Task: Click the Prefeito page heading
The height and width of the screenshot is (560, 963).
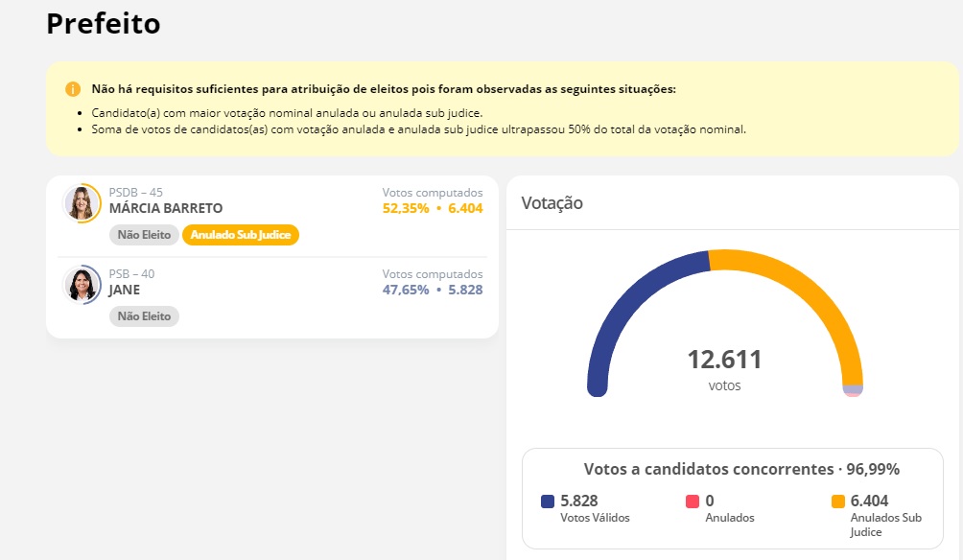Action: pyautogui.click(x=104, y=24)
